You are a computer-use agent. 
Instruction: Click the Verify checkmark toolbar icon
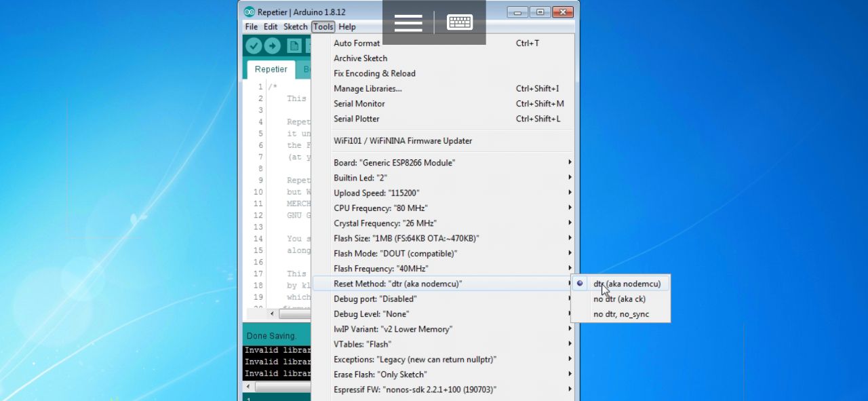click(254, 45)
